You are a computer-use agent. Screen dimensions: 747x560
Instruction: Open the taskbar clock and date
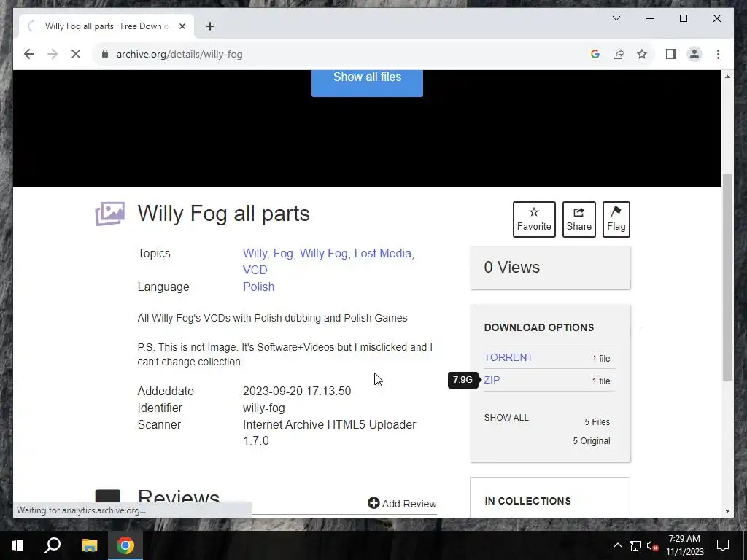[684, 545]
